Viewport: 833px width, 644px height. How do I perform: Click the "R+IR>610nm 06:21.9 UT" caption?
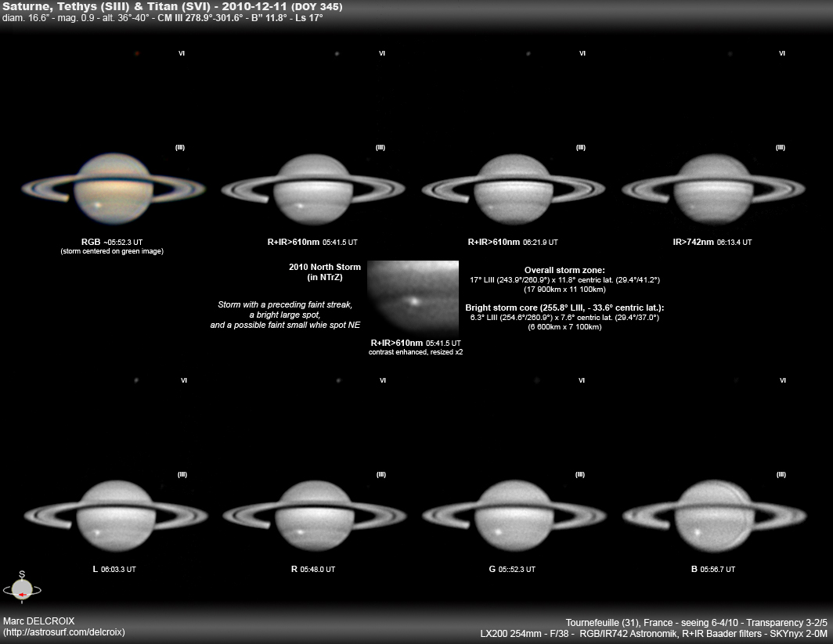pos(513,242)
